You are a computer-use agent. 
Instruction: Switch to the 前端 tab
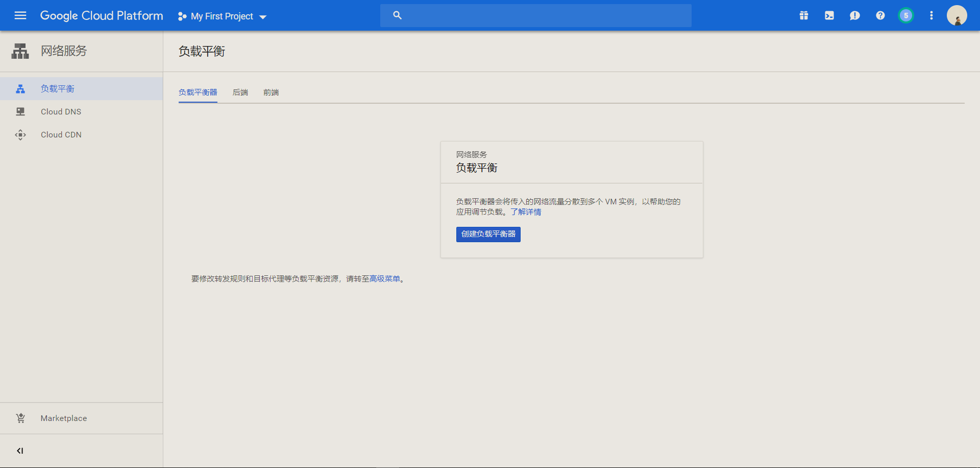(x=271, y=92)
